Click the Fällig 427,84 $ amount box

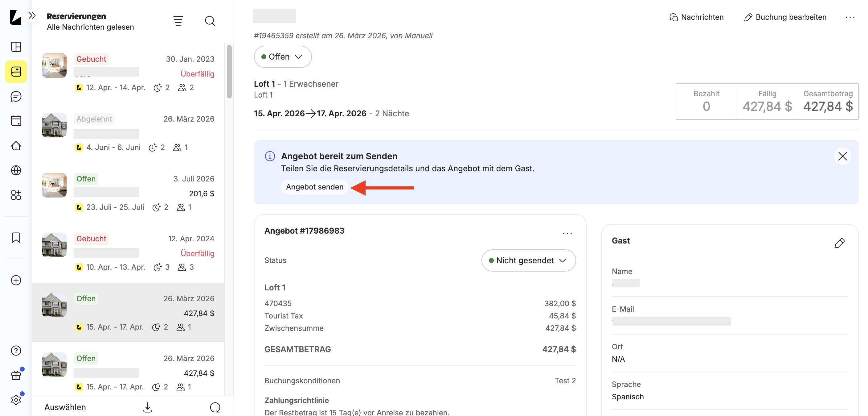point(767,102)
